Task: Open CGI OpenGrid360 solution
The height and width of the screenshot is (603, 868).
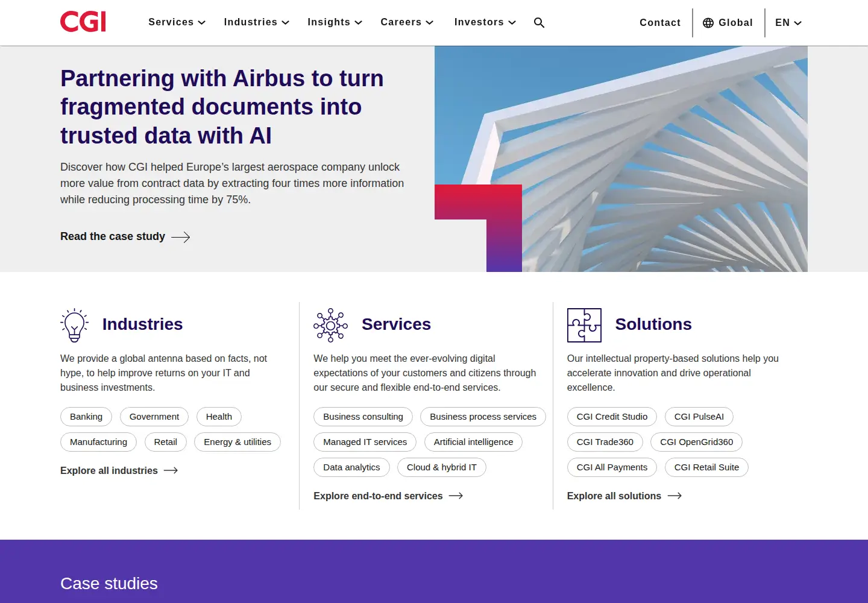Action: tap(696, 442)
